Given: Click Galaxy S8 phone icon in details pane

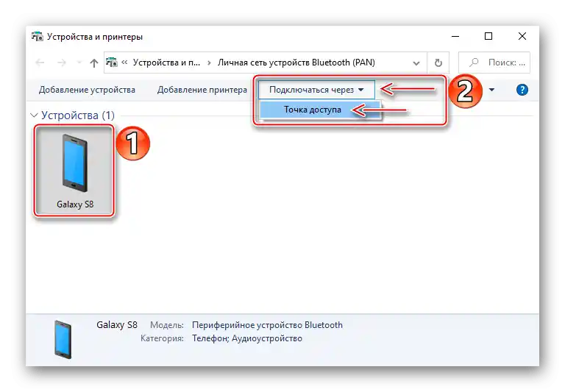Looking at the screenshot, I should 63,339.
